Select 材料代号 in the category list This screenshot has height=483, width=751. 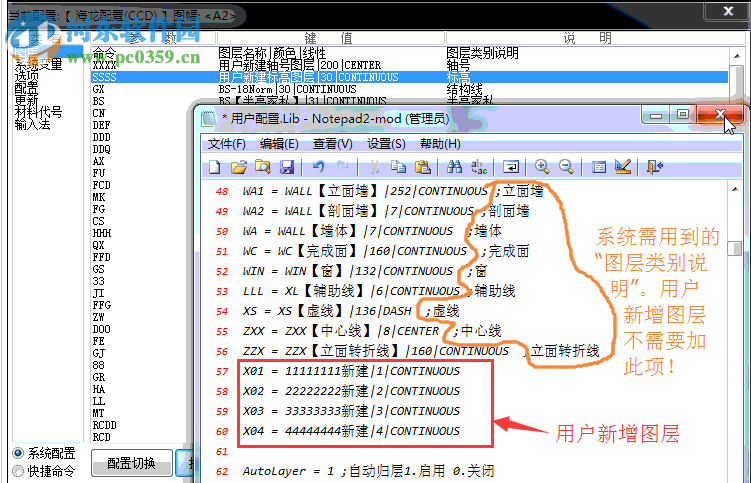38,112
